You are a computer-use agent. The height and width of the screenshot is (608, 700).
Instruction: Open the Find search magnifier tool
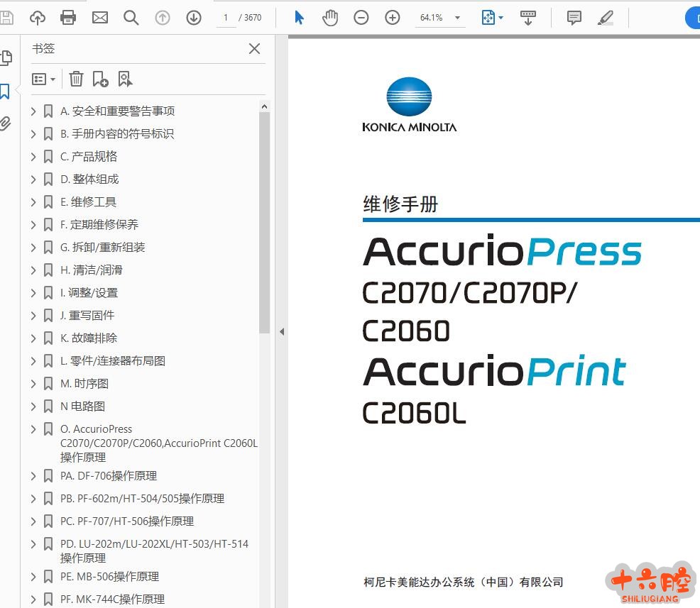coord(131,18)
